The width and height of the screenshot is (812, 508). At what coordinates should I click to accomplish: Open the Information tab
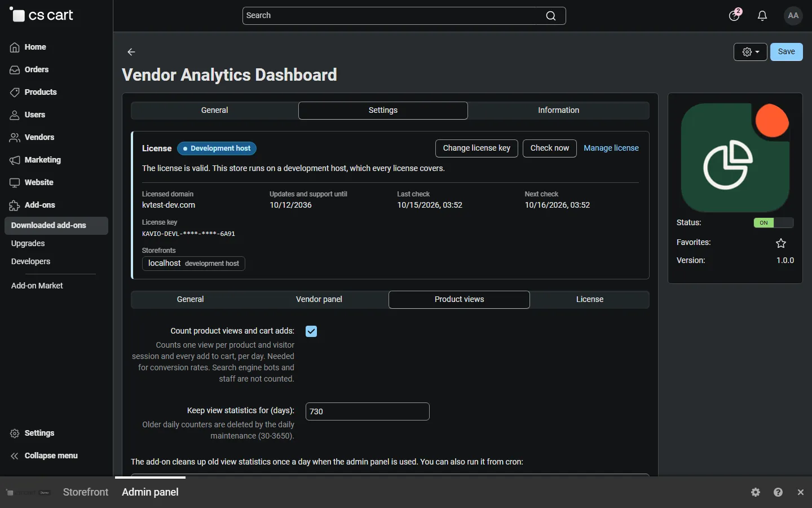click(558, 111)
